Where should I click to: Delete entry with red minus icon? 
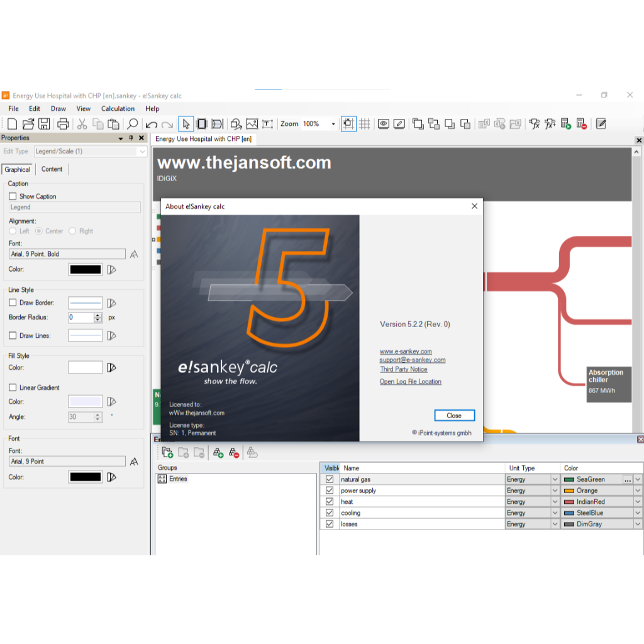[x=234, y=453]
